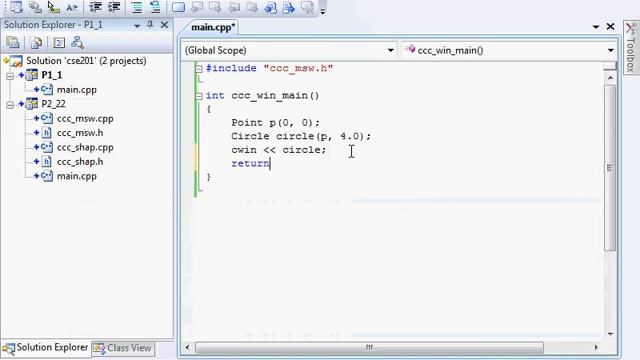Increase line indent from toolbar
The image size is (640, 360).
pos(114,7)
